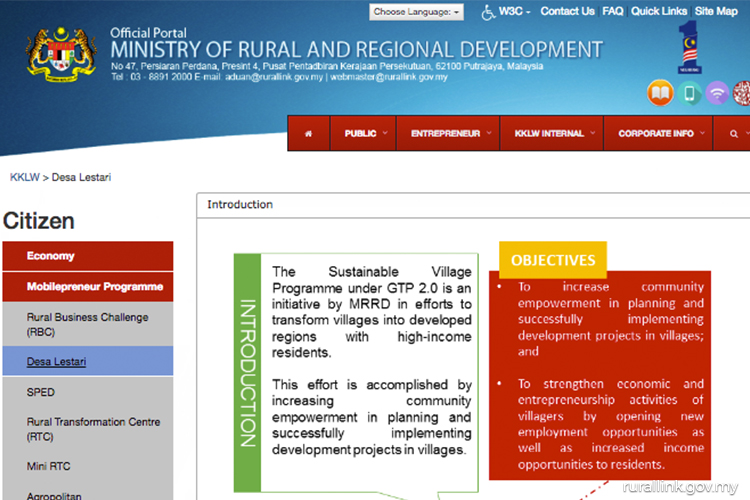Screen dimensions: 750x500
Task: Open SPED sidebar item
Action: tap(88, 392)
